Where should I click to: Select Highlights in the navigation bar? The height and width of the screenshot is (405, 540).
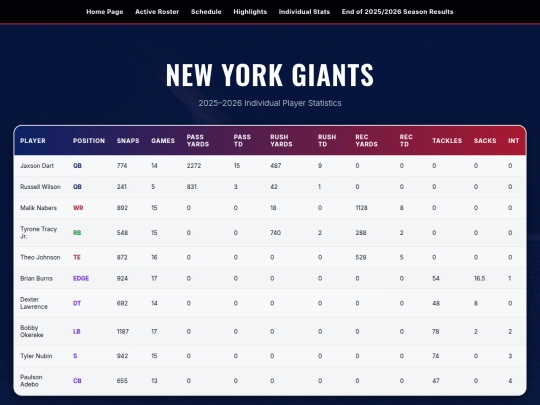250,12
